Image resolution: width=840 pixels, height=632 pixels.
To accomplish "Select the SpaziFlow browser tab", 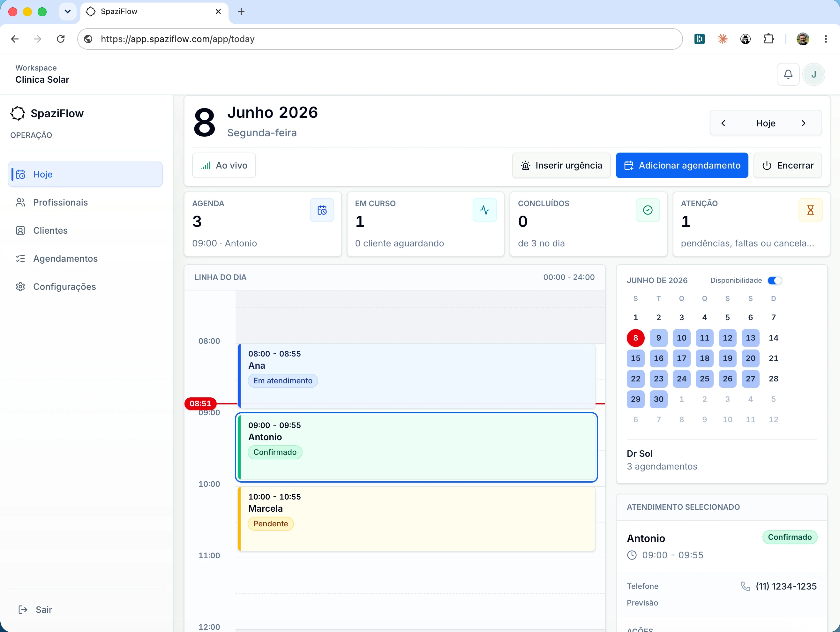I will 154,11.
